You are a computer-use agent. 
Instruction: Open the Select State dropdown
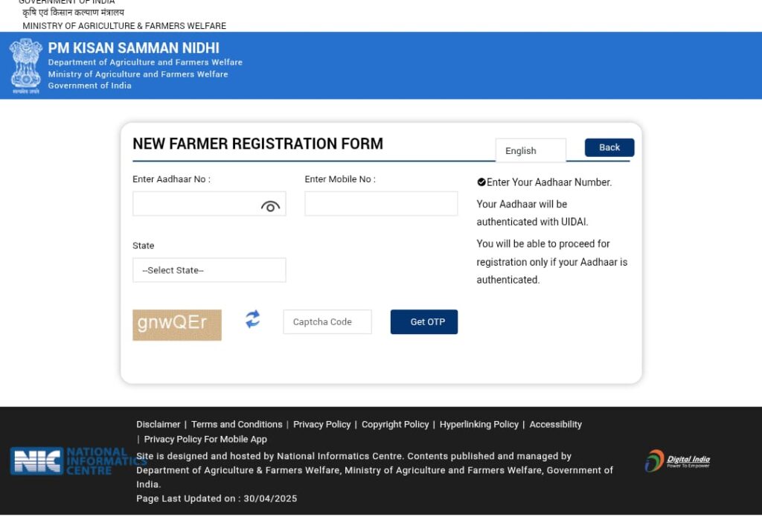(x=209, y=270)
